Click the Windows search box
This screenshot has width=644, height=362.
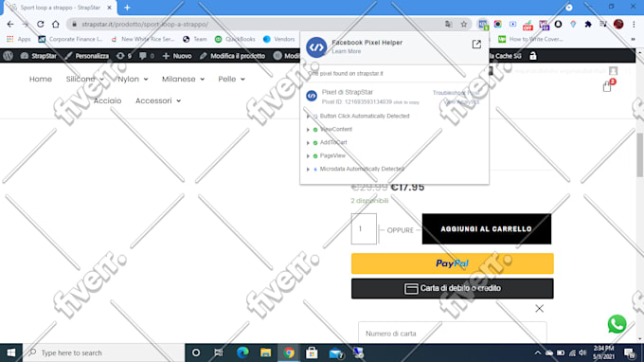(x=103, y=353)
